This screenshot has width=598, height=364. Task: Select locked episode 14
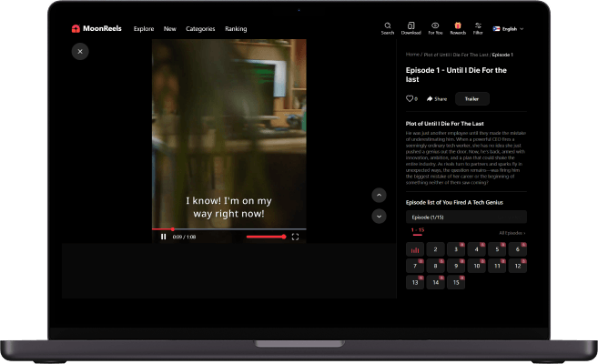pos(436,283)
